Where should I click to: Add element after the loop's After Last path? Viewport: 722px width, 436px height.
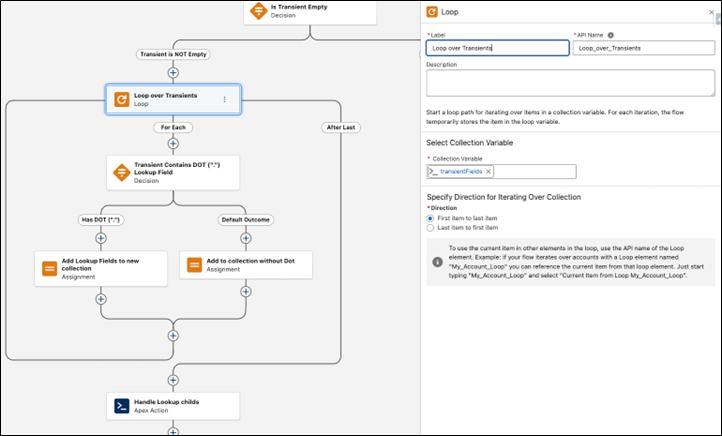173,381
